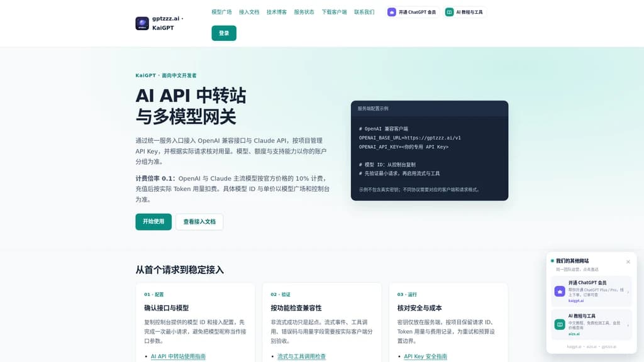Click the '03 · 运行' step label
Screen dimensions: 644x362
point(407,294)
